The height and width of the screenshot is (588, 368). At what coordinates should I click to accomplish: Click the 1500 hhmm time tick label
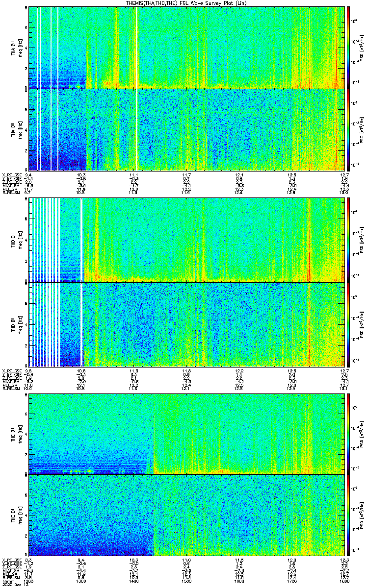tap(186, 581)
